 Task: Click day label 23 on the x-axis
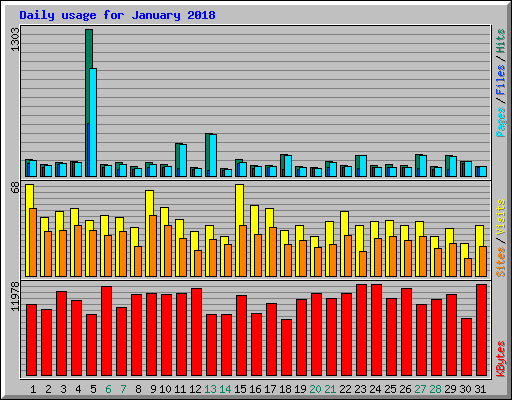(x=360, y=389)
